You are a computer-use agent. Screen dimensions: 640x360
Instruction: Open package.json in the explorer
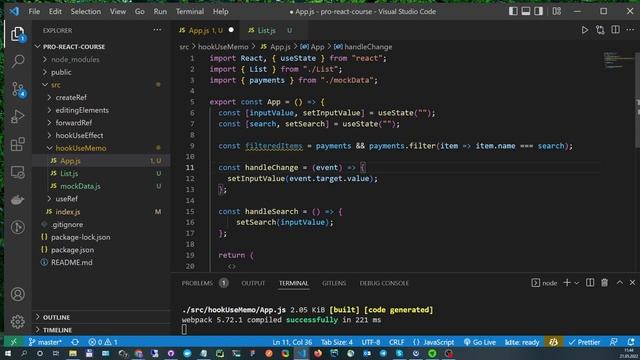[x=72, y=250]
